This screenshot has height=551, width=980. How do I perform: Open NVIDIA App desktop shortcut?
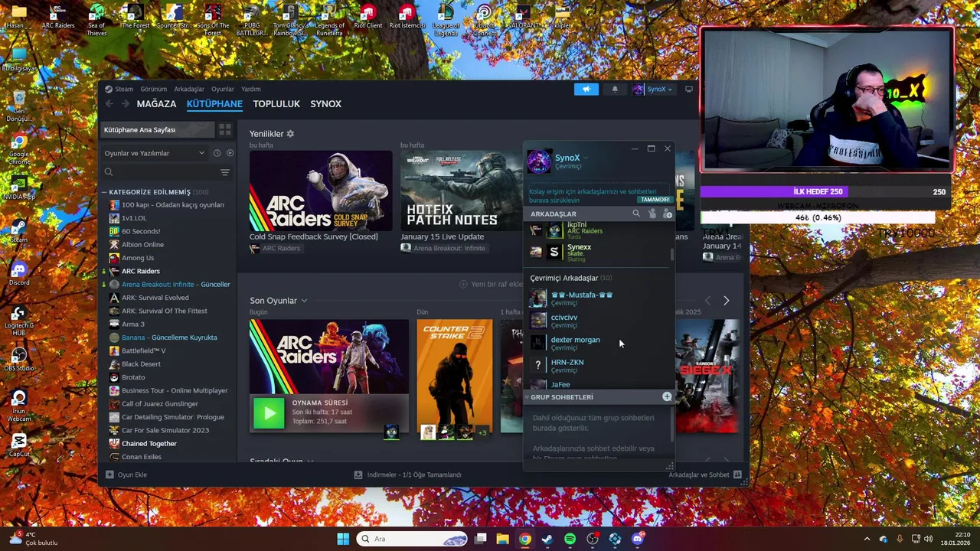pyautogui.click(x=19, y=187)
